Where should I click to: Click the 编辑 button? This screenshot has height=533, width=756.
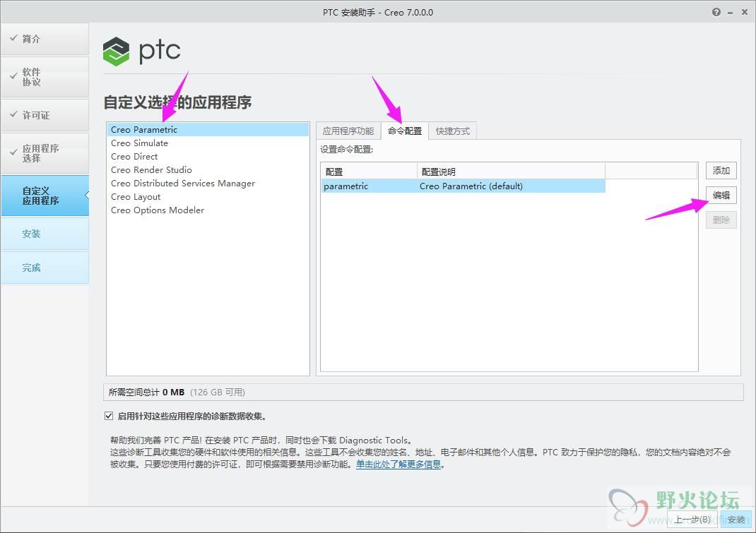721,195
